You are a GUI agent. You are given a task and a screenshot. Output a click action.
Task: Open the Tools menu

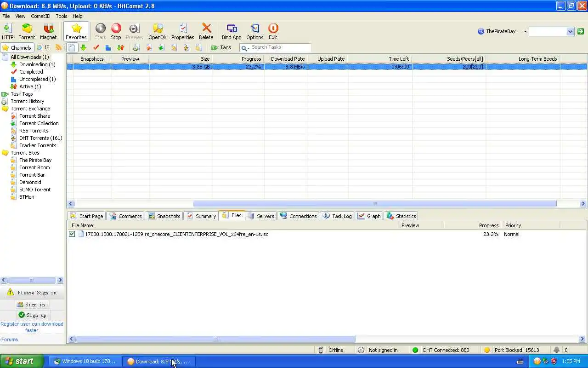click(x=62, y=16)
